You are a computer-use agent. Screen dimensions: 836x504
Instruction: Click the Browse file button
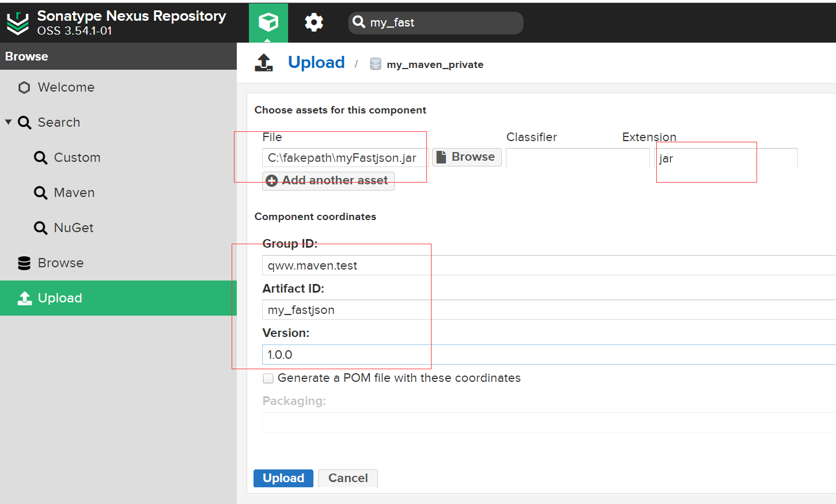coord(467,157)
